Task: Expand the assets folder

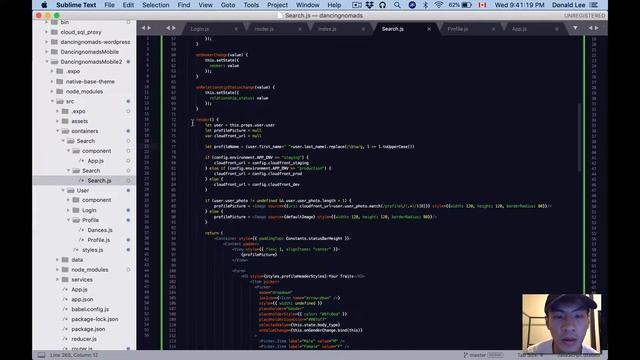Action: coord(58,121)
